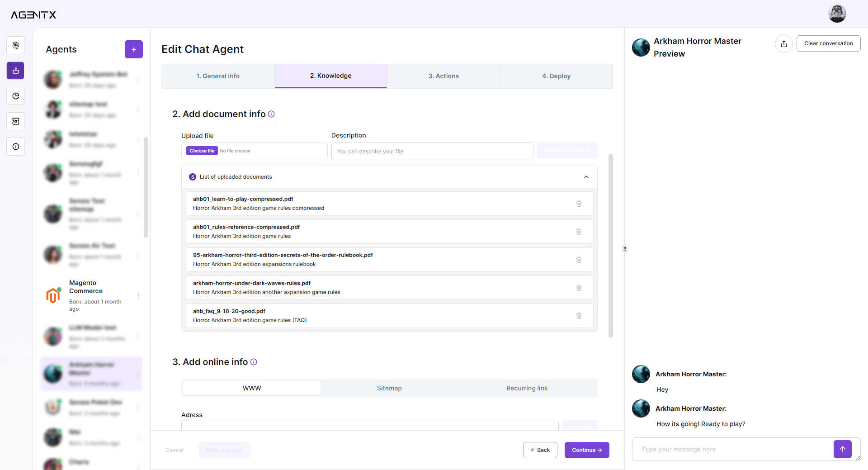Collapse the list of uploaded documents
Screen dimensions: 868x470
(x=586, y=177)
